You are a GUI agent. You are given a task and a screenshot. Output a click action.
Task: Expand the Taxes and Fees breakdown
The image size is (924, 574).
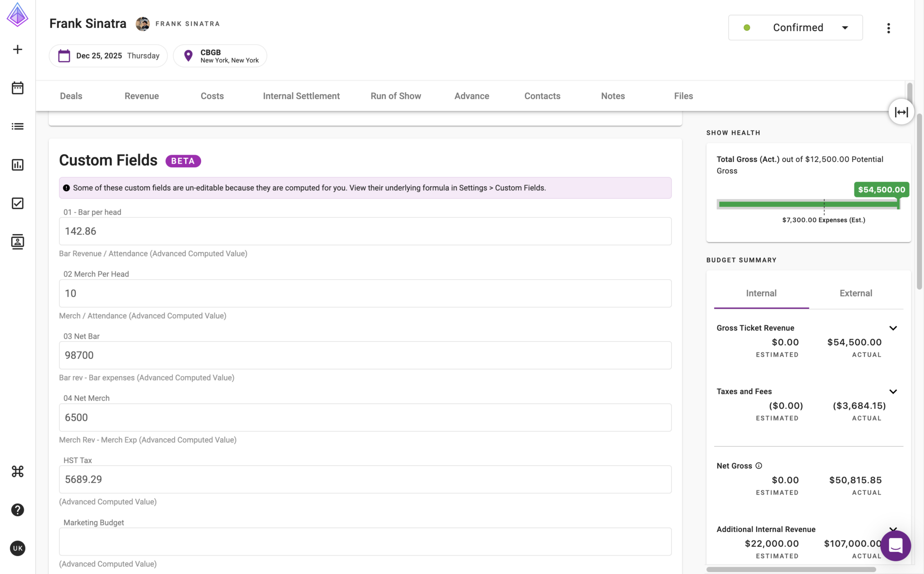[893, 391]
